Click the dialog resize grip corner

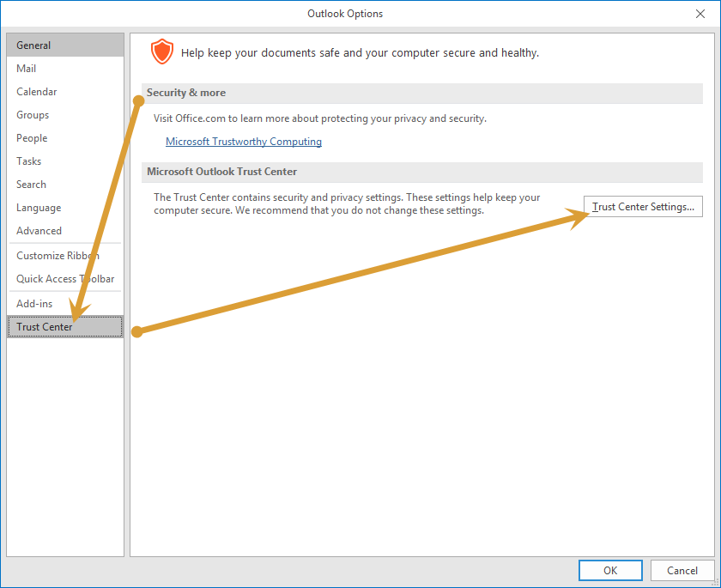click(716, 583)
